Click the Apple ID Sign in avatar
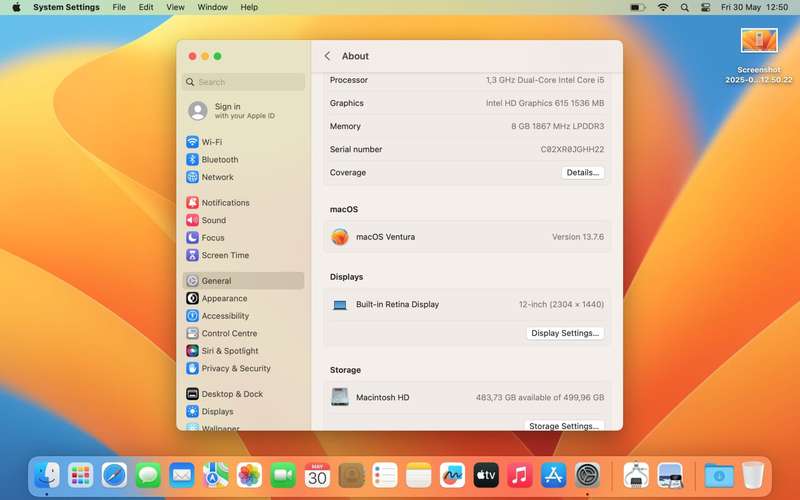The image size is (800, 500). pos(197,110)
